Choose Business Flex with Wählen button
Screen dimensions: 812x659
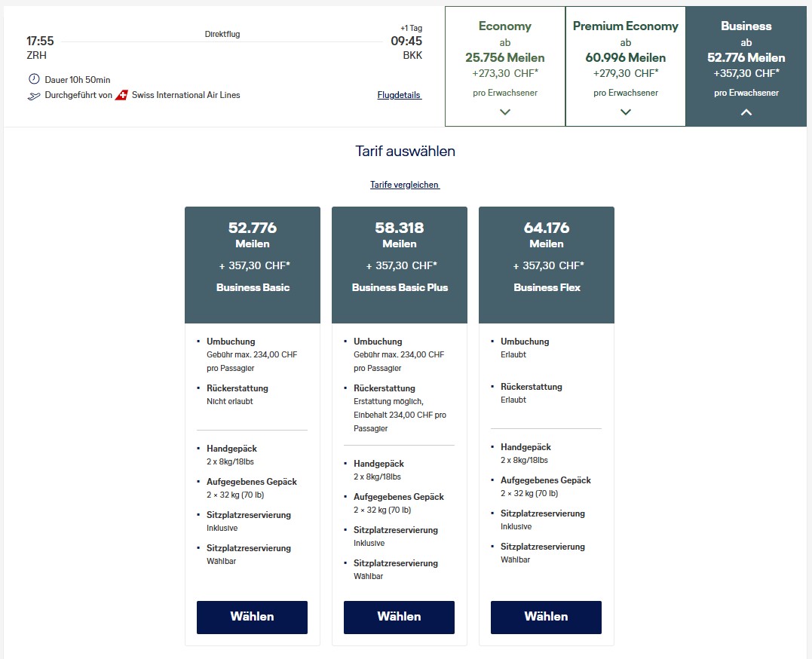(x=547, y=617)
